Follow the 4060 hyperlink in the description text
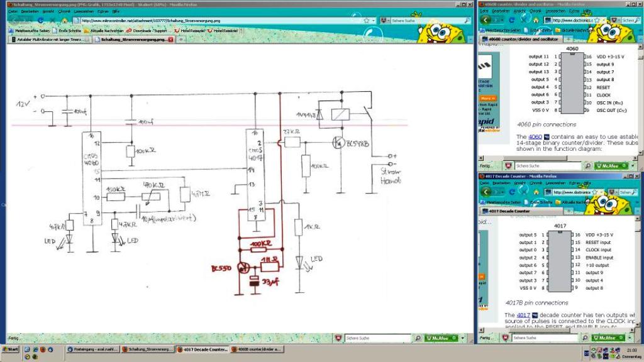Viewport: 644px width, 362px height. tap(535, 136)
